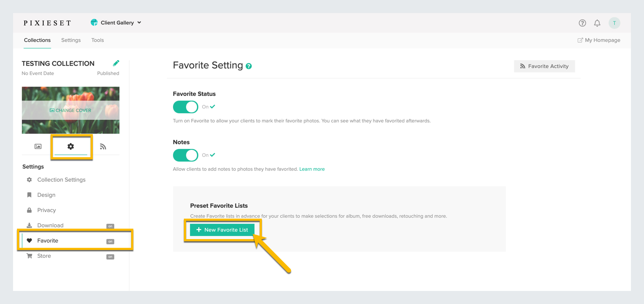The width and height of the screenshot is (644, 304).
Task: View Favorite Activity
Action: point(545,66)
